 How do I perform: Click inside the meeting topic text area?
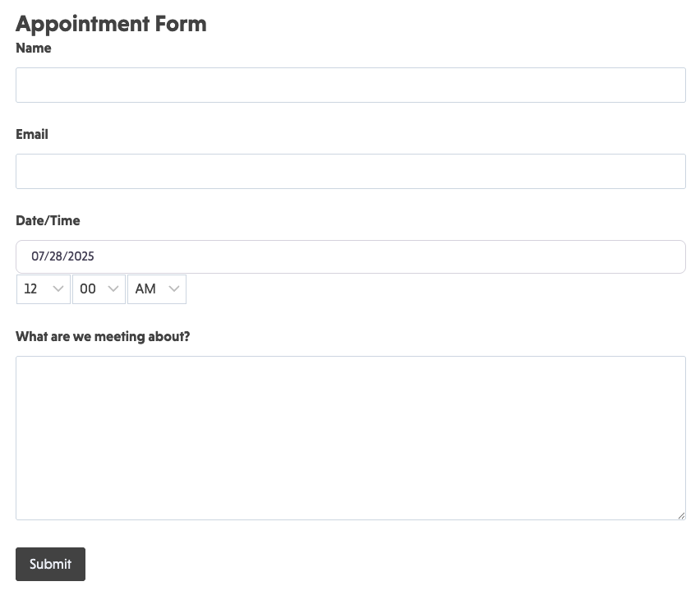[x=350, y=437]
